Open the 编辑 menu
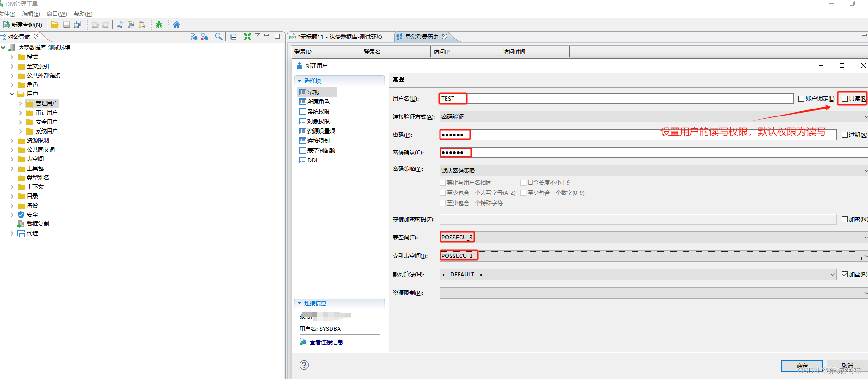 pyautogui.click(x=31, y=13)
